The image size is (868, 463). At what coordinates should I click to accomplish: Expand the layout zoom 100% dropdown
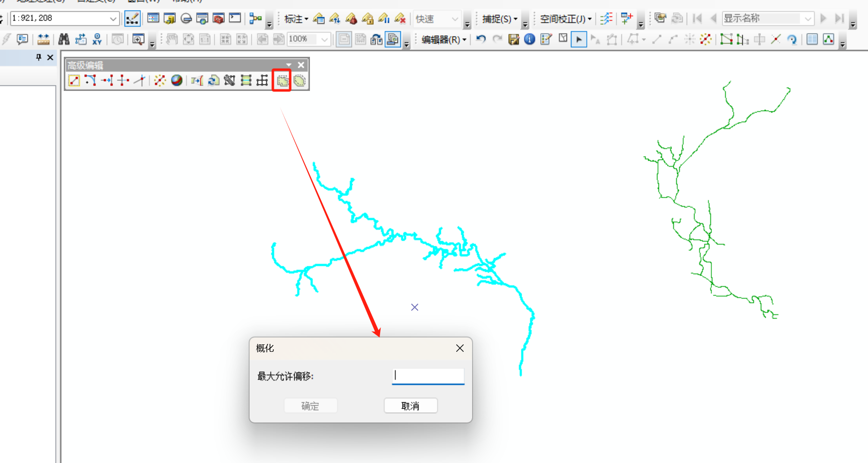point(325,39)
